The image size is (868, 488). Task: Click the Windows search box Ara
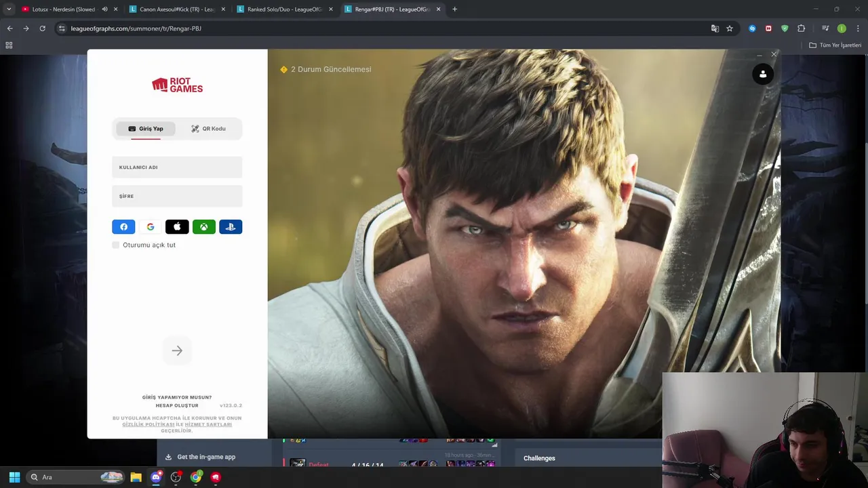(x=77, y=477)
